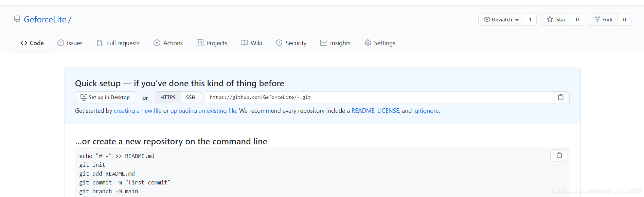Image resolution: width=644 pixels, height=197 pixels.
Task: Follow the uploading an existing file link
Action: pos(203,110)
